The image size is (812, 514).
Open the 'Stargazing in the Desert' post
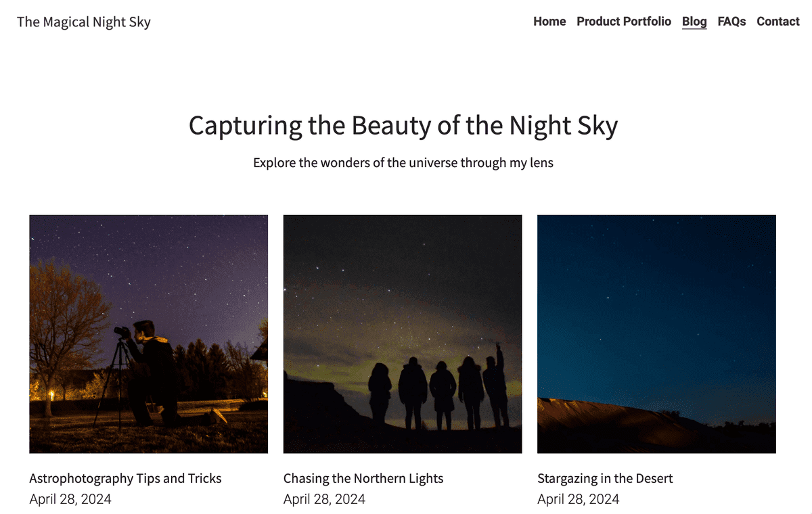(x=605, y=478)
